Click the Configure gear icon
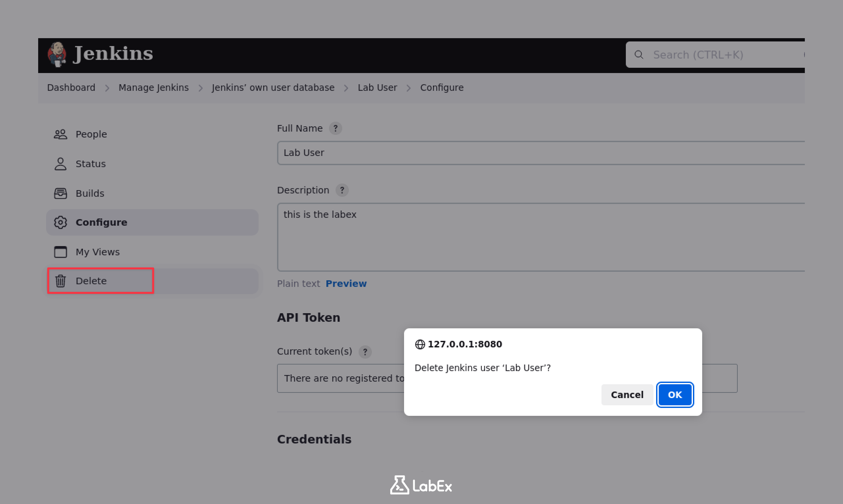Image resolution: width=843 pixels, height=504 pixels. point(61,222)
